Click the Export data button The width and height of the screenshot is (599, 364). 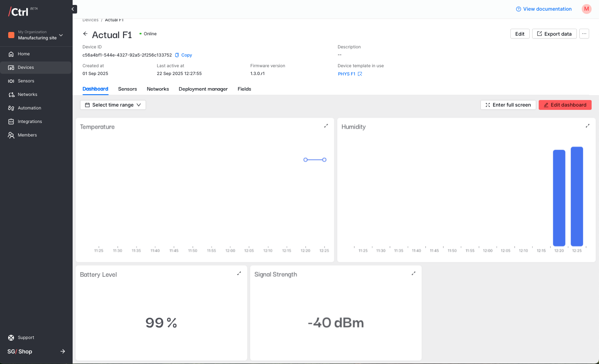(554, 34)
